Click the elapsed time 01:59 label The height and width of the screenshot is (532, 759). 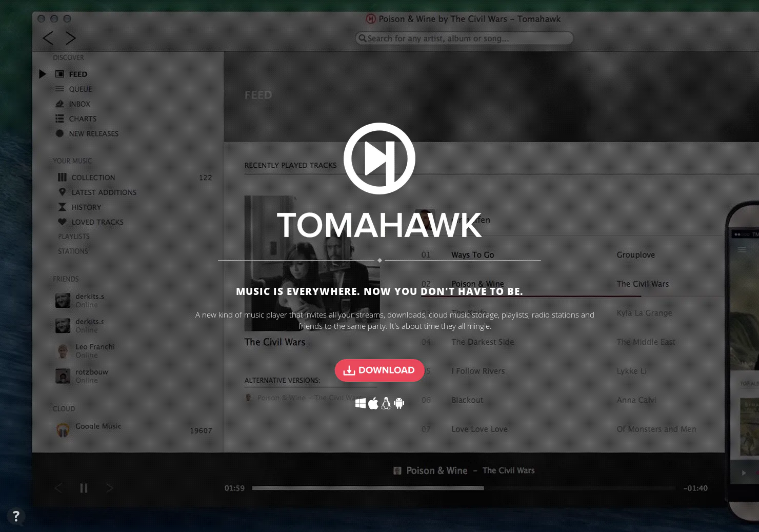pyautogui.click(x=234, y=488)
